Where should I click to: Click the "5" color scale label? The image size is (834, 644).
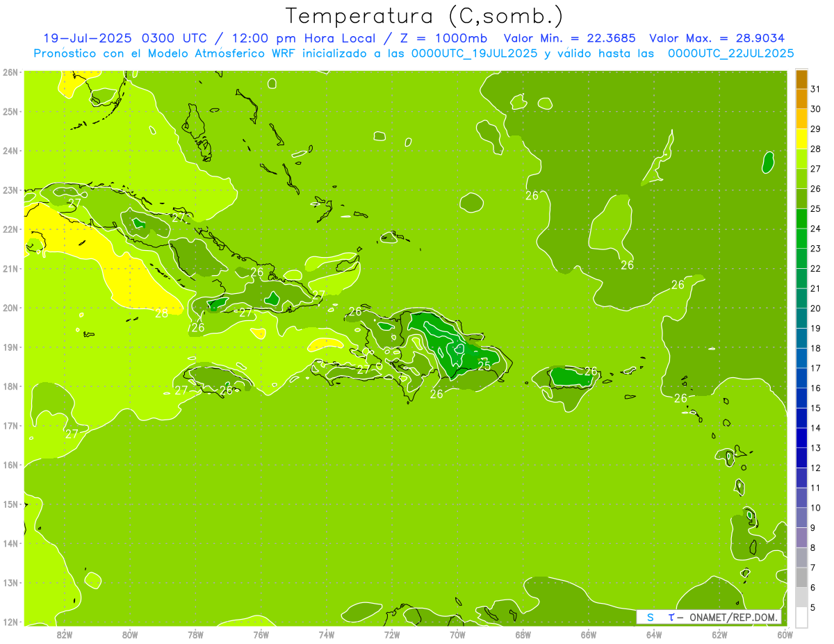click(x=813, y=608)
